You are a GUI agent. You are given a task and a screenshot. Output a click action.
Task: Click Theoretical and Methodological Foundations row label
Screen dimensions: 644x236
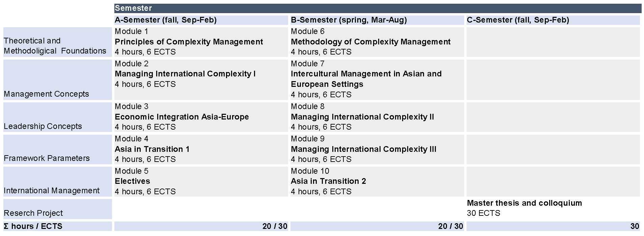(58, 42)
